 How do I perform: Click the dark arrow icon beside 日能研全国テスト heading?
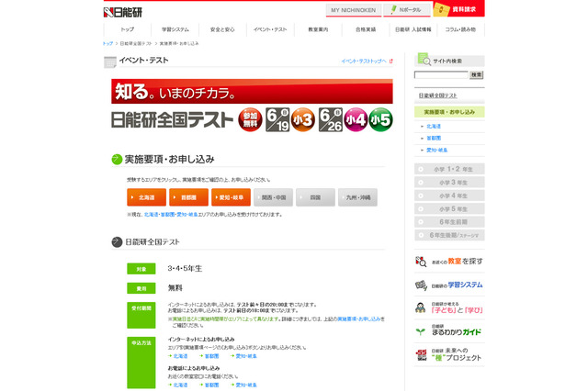pyautogui.click(x=117, y=242)
